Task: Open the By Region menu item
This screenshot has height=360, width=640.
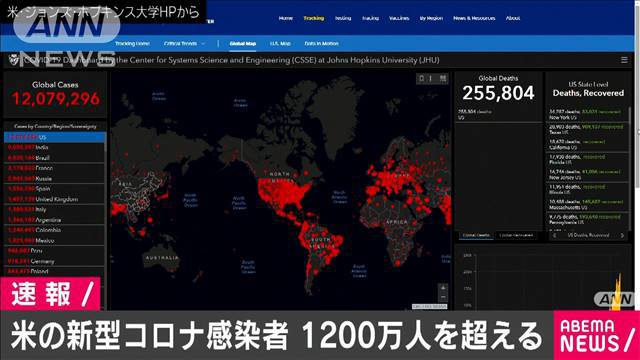Action: pyautogui.click(x=431, y=18)
